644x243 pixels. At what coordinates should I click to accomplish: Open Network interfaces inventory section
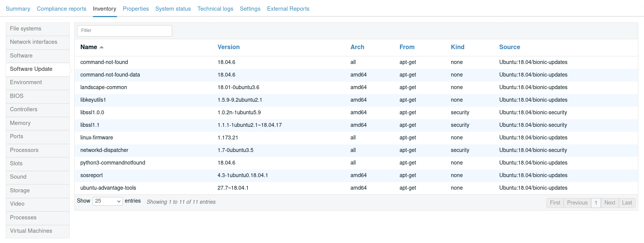tap(34, 42)
